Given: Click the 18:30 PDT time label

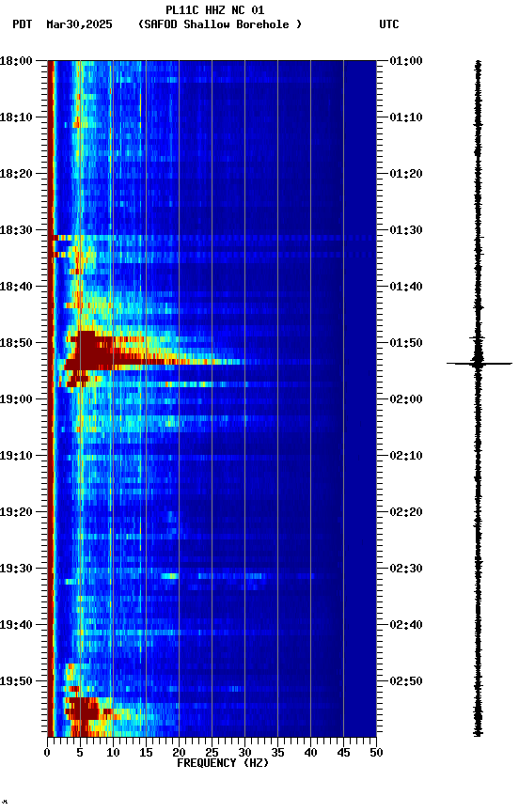Looking at the screenshot, I should [16, 230].
